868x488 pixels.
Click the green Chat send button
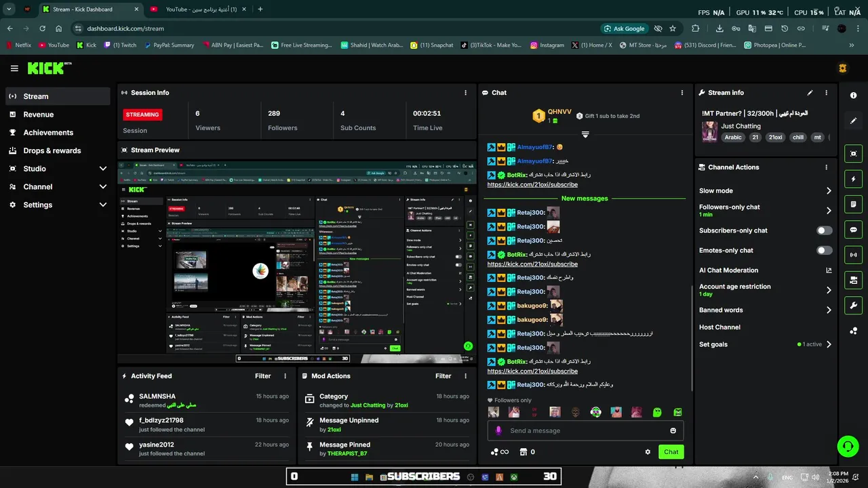(671, 452)
